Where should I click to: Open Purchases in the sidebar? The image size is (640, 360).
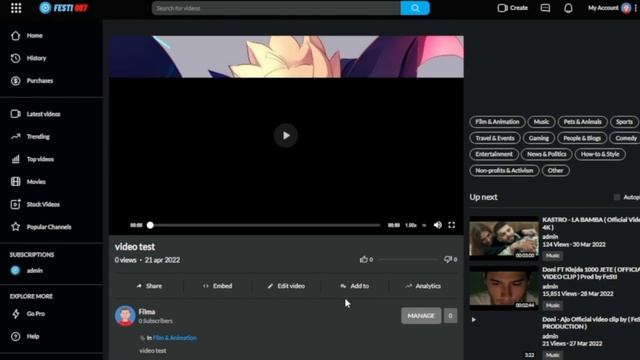(32, 81)
